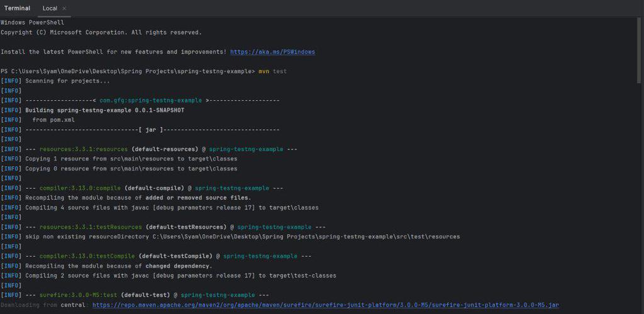Click 'surefire:3.0.0-M5:test' plugin text
644x314 pixels.
(x=78, y=295)
